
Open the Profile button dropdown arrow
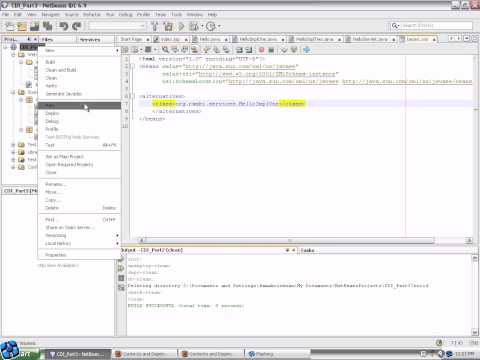tap(219, 26)
